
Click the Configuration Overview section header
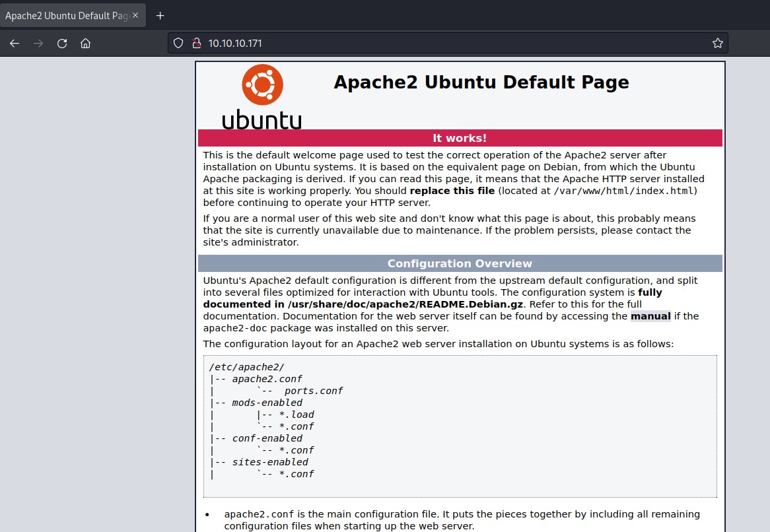click(x=460, y=263)
